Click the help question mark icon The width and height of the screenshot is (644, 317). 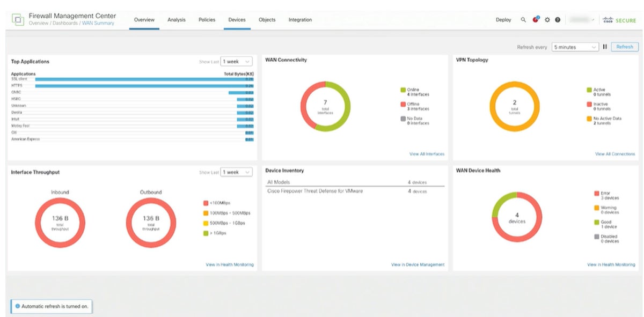[x=558, y=19]
